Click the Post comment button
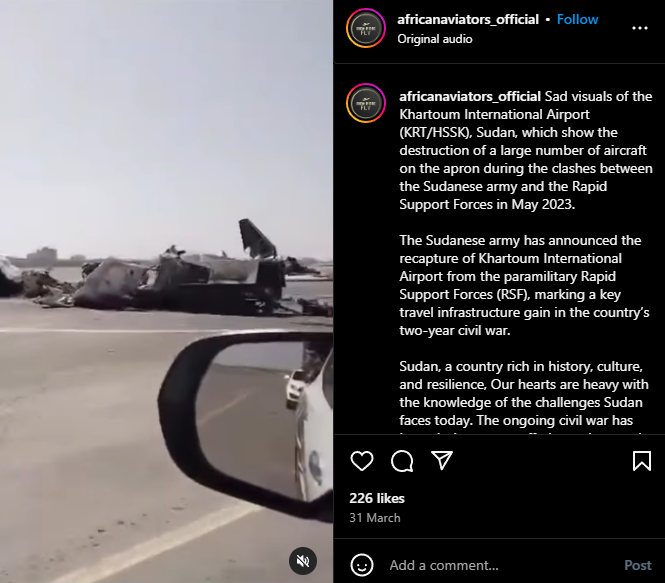The width and height of the screenshot is (665, 583). point(637,565)
